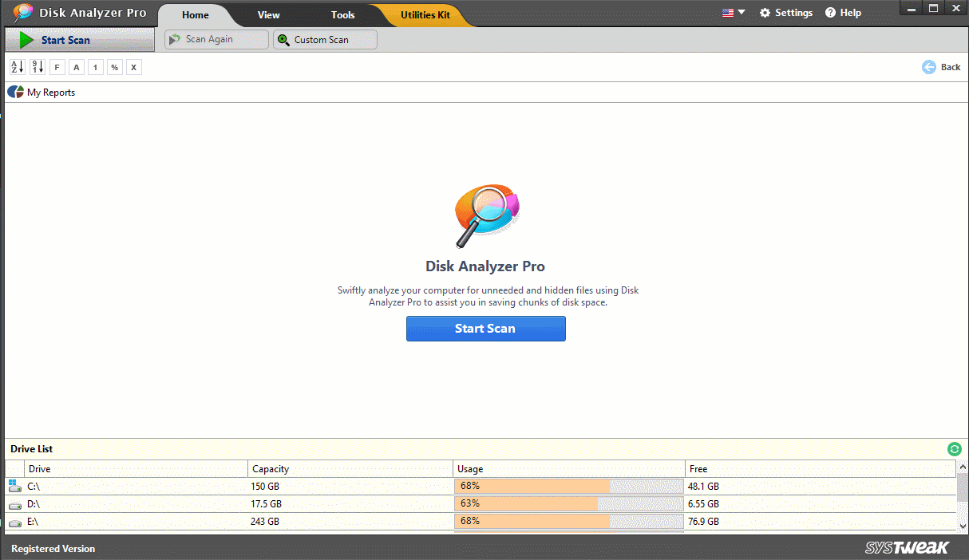The height and width of the screenshot is (560, 969).
Task: Open the Utilities Kit tab
Action: (x=425, y=15)
